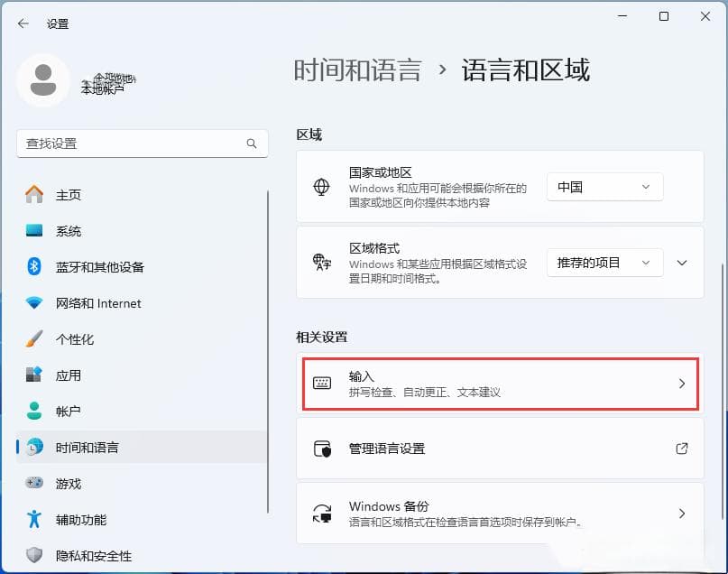
Task: Click the shield icon beside 管理语言设置
Action: [322, 449]
